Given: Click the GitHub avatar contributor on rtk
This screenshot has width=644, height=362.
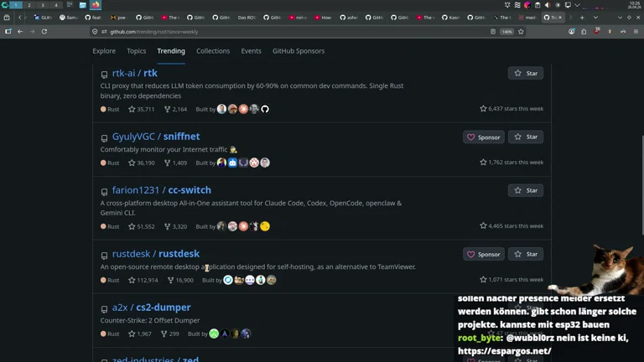Looking at the screenshot, I should click(x=265, y=109).
